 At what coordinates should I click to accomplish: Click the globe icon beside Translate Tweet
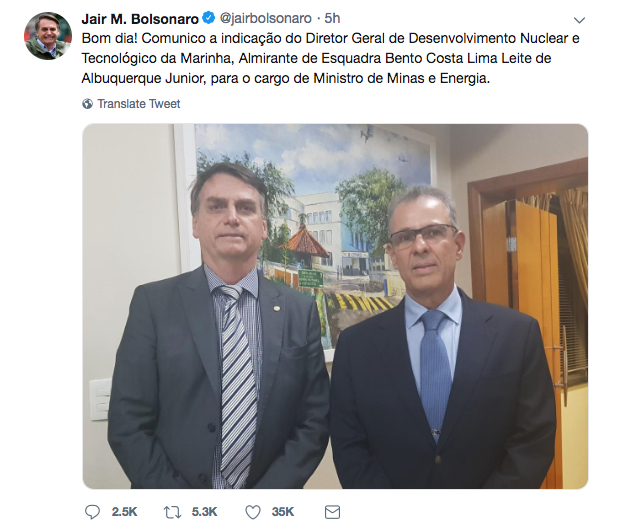click(87, 104)
